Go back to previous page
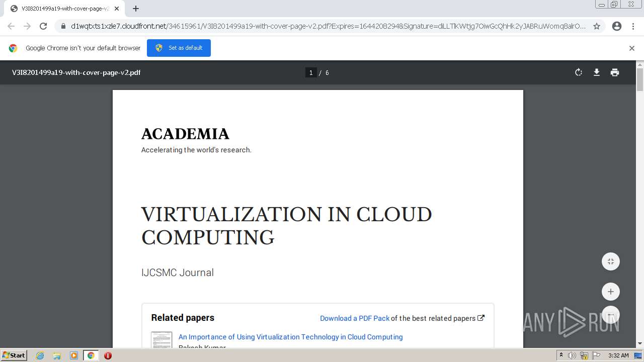 [11, 26]
